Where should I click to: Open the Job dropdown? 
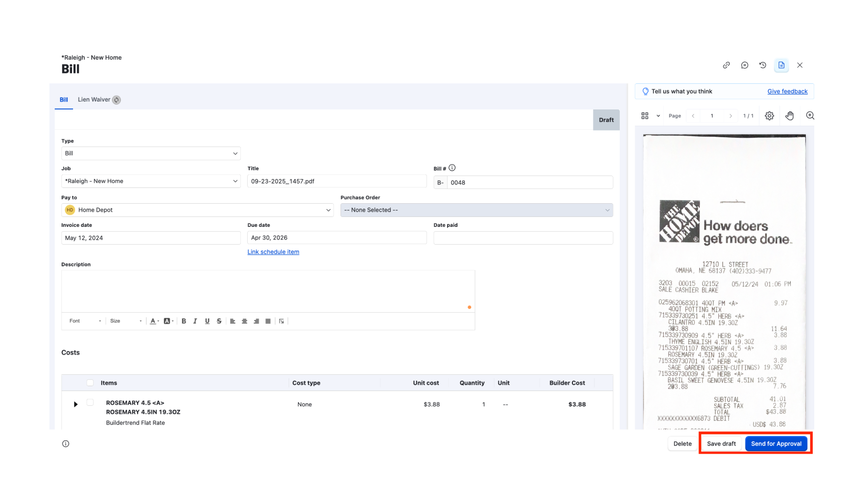[151, 181]
